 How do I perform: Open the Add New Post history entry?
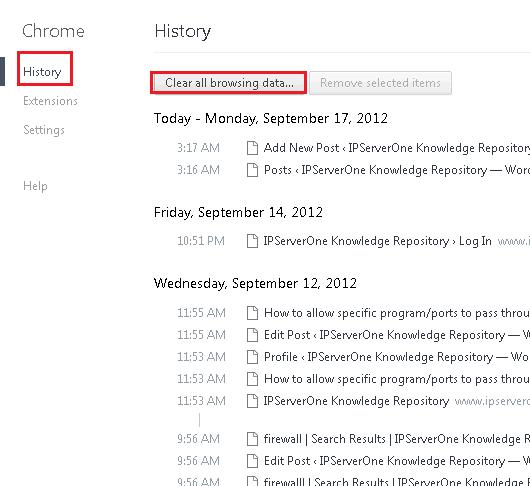[396, 148]
